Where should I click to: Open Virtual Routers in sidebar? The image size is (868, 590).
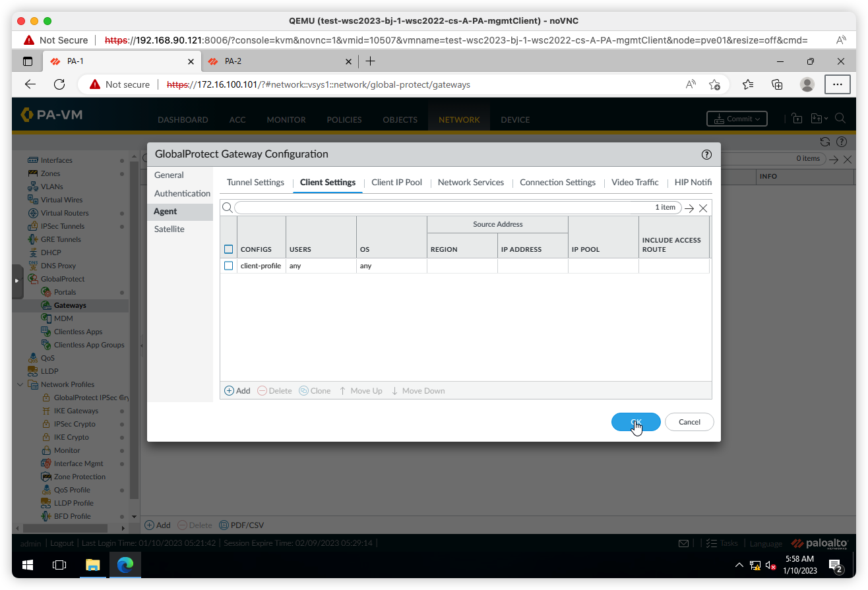click(65, 213)
